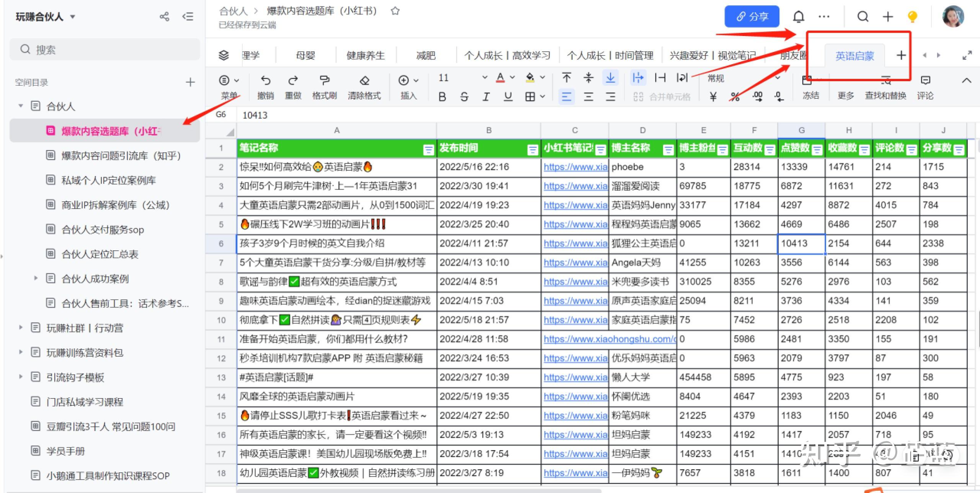Image resolution: width=980 pixels, height=493 pixels.
Task: Click the freeze (冻结) panes icon
Action: click(x=807, y=81)
